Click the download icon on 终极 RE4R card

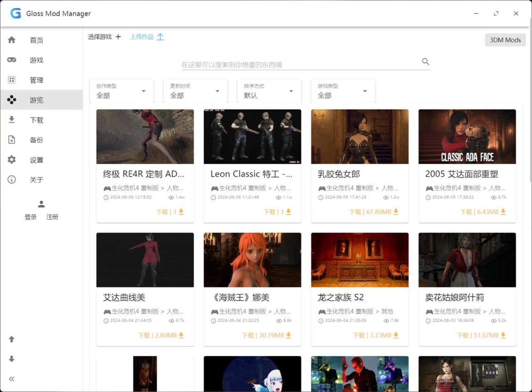(181, 212)
